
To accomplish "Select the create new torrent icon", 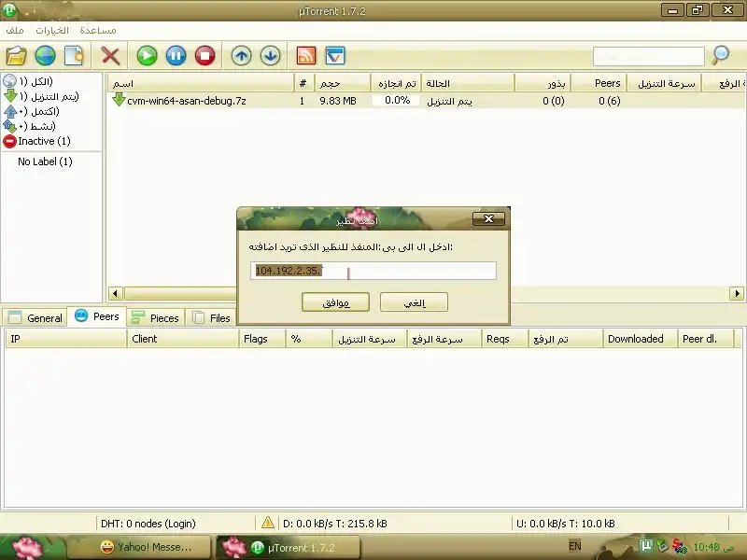I will (x=75, y=56).
